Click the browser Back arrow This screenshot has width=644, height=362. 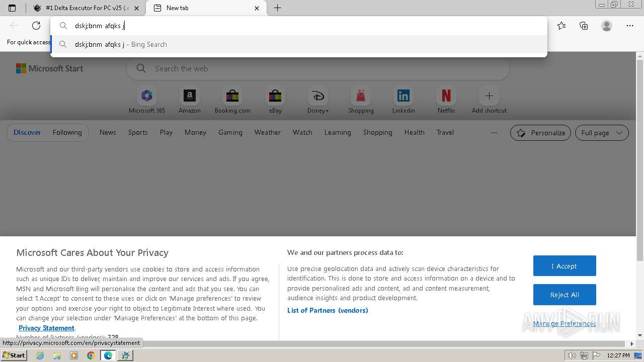pyautogui.click(x=14, y=26)
